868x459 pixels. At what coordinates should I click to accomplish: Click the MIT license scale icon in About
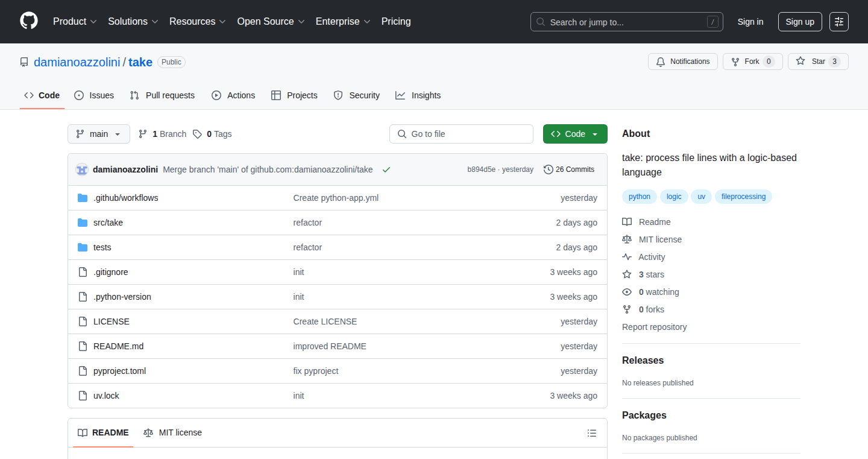(627, 239)
